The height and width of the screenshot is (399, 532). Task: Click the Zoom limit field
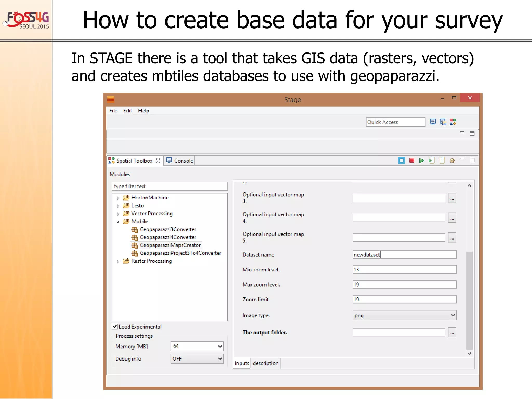click(x=404, y=299)
